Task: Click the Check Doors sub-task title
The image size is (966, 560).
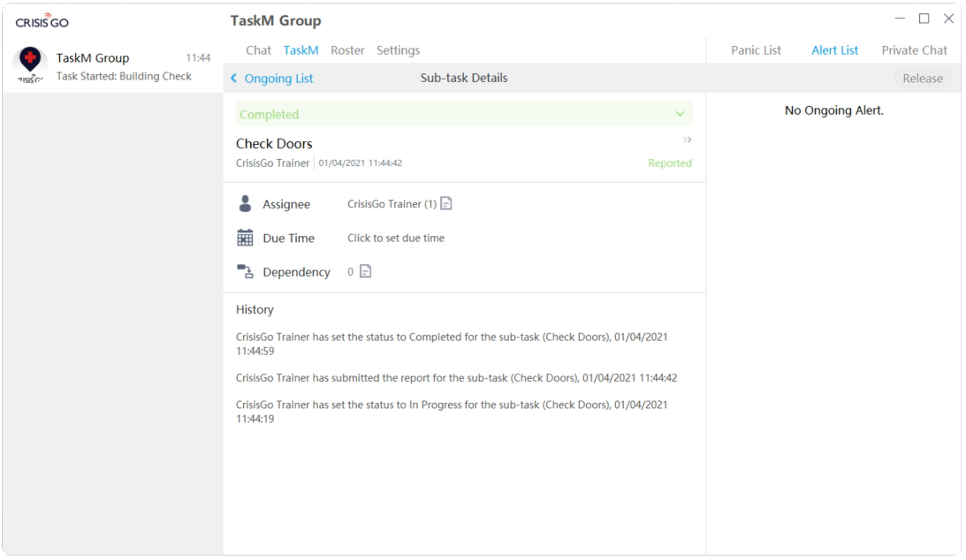Action: tap(274, 143)
